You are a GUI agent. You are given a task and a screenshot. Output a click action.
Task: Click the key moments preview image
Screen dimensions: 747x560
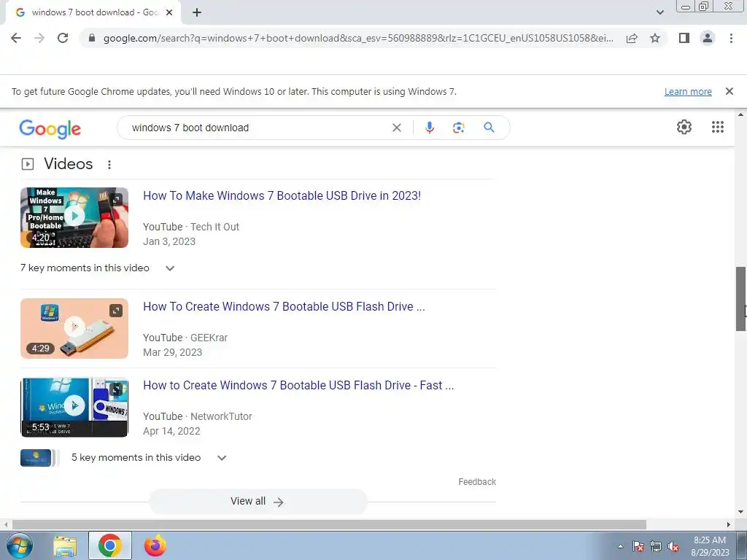point(39,458)
